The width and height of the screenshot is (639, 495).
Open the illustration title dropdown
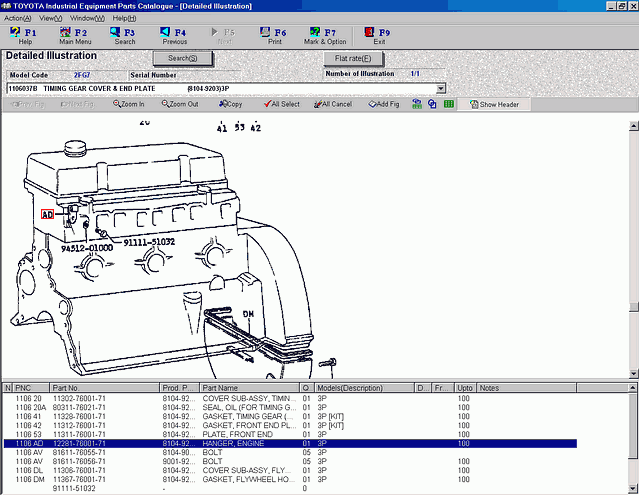pyautogui.click(x=441, y=88)
